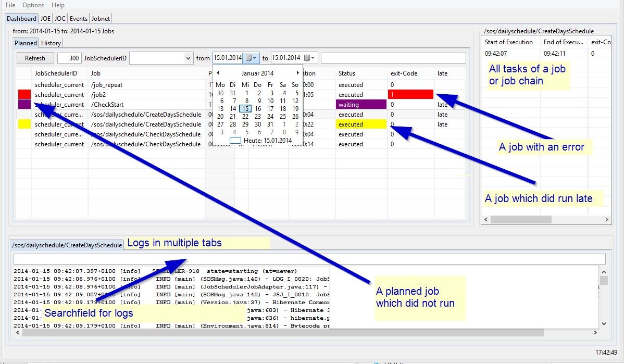Click the red marker of /job2 row

24,94
